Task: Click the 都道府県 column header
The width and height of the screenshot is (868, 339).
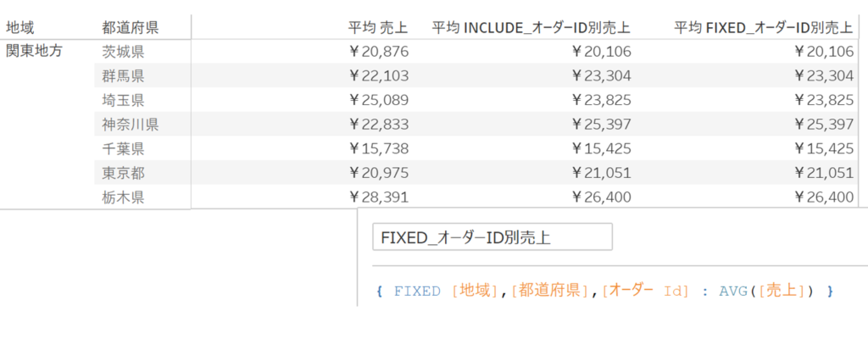Action: (130, 28)
